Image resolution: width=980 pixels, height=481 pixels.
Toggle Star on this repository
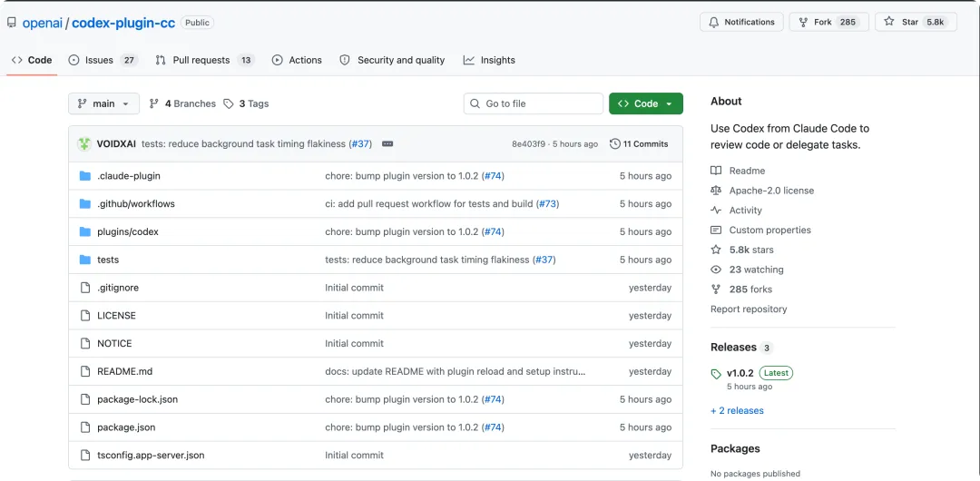click(915, 22)
